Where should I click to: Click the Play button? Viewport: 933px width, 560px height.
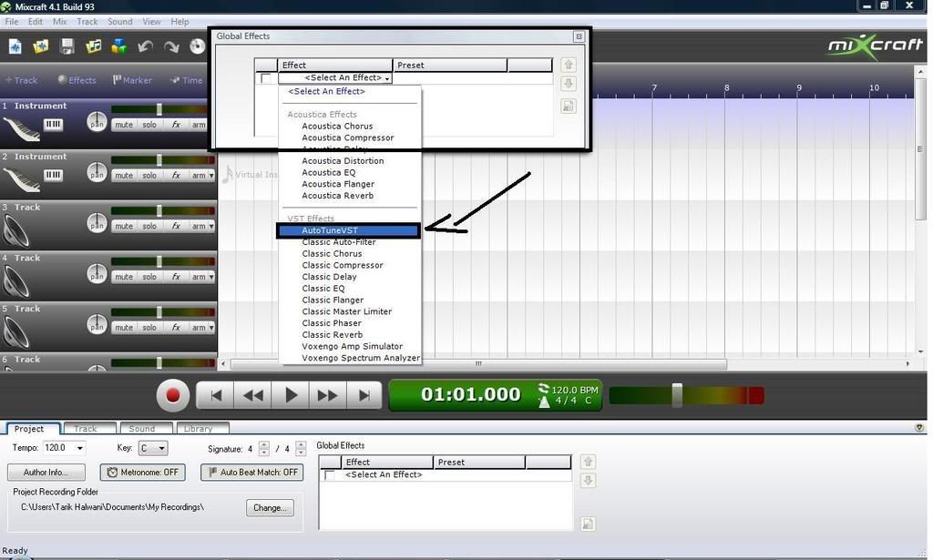click(x=291, y=395)
